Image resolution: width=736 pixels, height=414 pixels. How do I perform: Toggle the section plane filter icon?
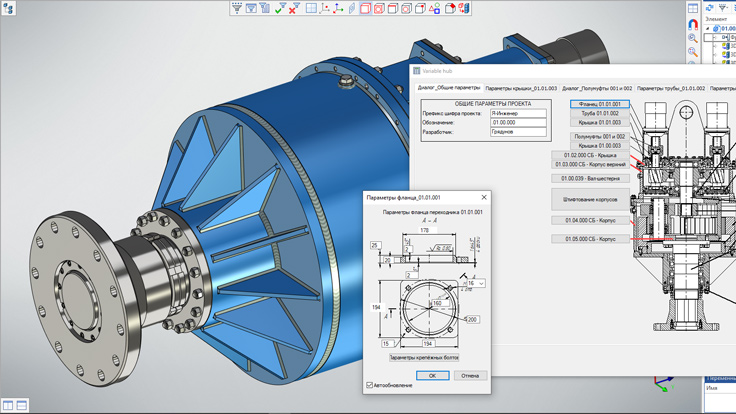352,8
